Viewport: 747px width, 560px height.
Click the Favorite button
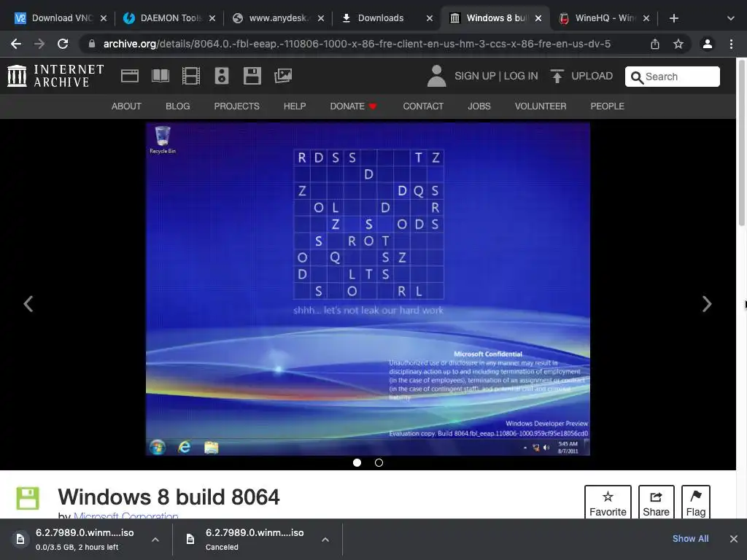click(608, 502)
